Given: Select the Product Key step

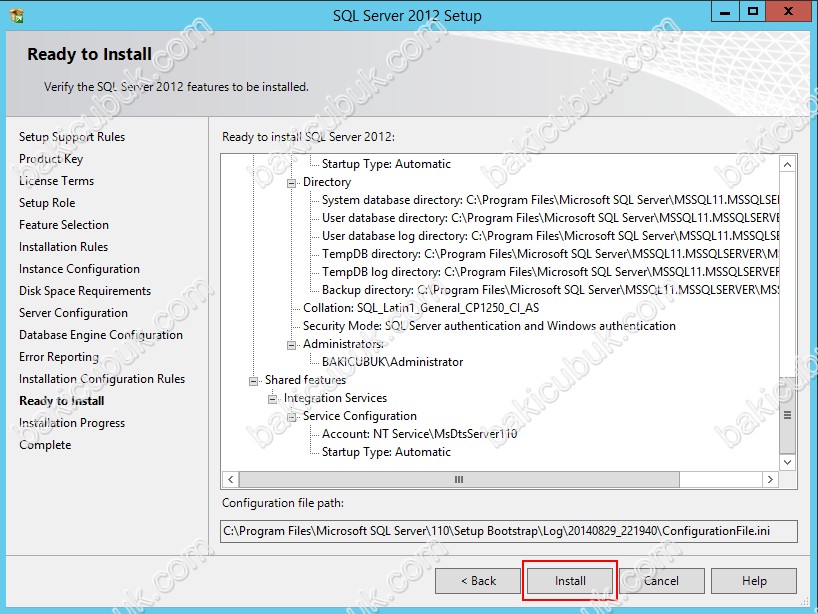Looking at the screenshot, I should click(51, 159).
